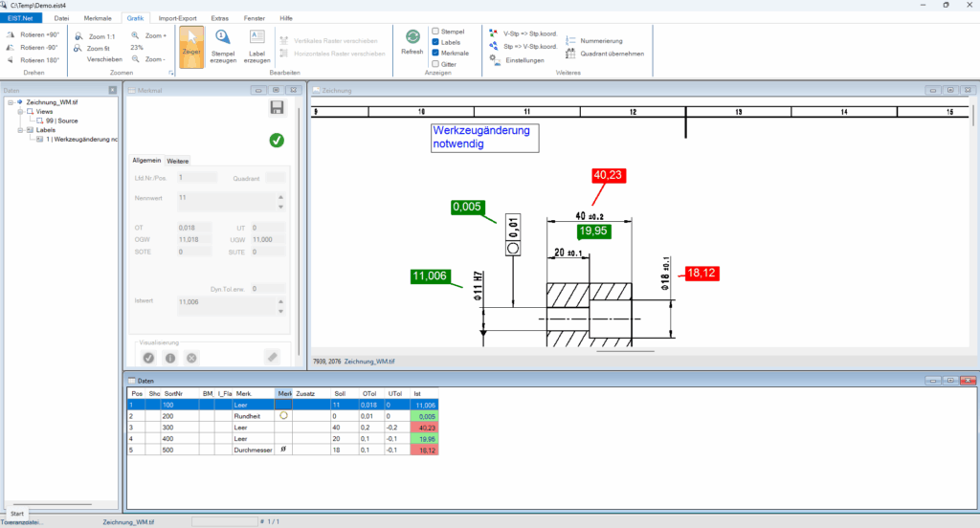Convert V-Stp to Stp.koord.
980x528 pixels.
click(523, 33)
